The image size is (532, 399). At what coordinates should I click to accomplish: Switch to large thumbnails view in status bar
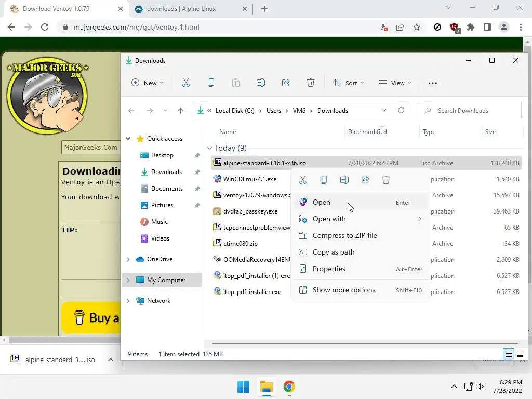pos(520,354)
